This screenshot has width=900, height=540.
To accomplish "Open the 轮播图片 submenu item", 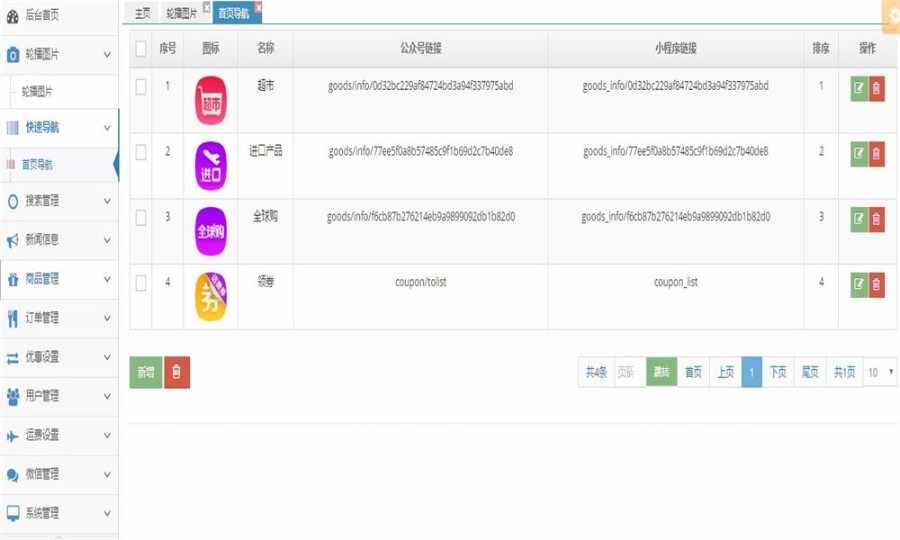I will [x=37, y=92].
